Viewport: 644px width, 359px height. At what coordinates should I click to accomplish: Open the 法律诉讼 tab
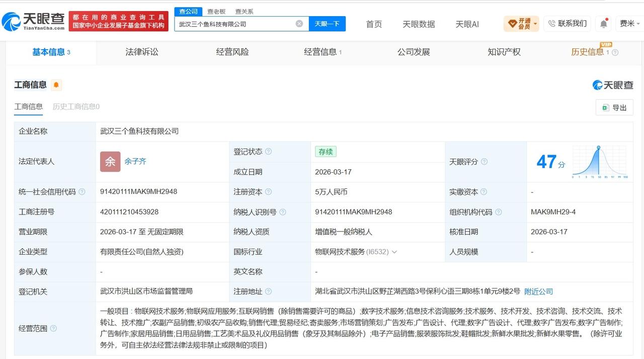pos(142,52)
